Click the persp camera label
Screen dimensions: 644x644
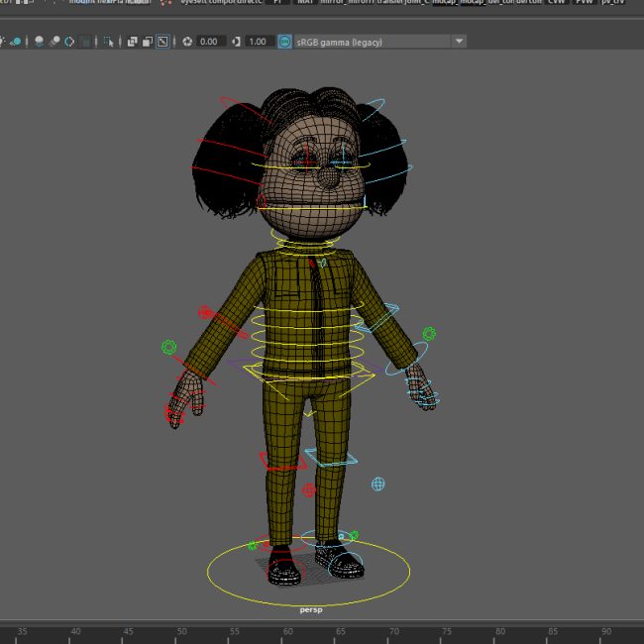(311, 610)
